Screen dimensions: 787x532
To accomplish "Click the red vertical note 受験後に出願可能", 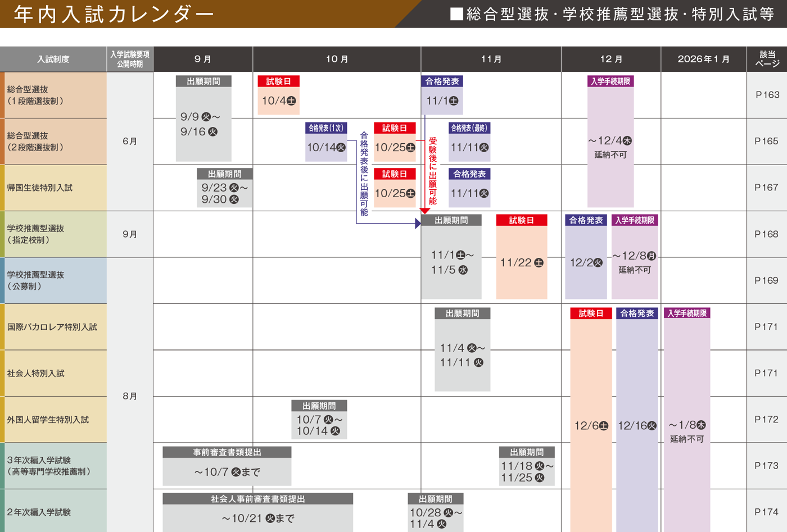I will point(432,171).
